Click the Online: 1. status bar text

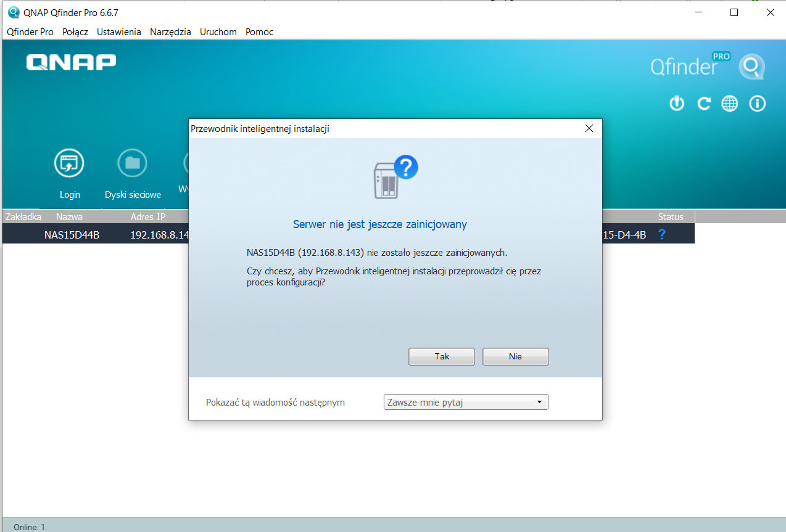tap(30, 527)
